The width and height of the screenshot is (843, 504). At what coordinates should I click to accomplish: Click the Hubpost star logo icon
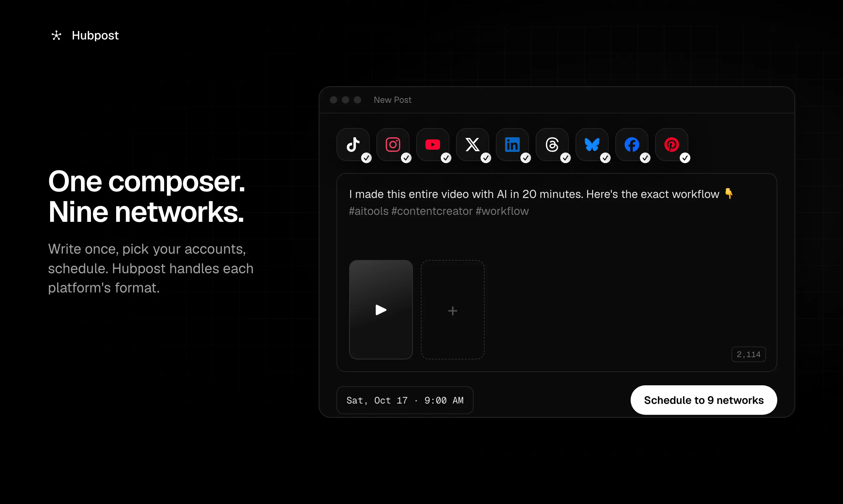(x=56, y=35)
